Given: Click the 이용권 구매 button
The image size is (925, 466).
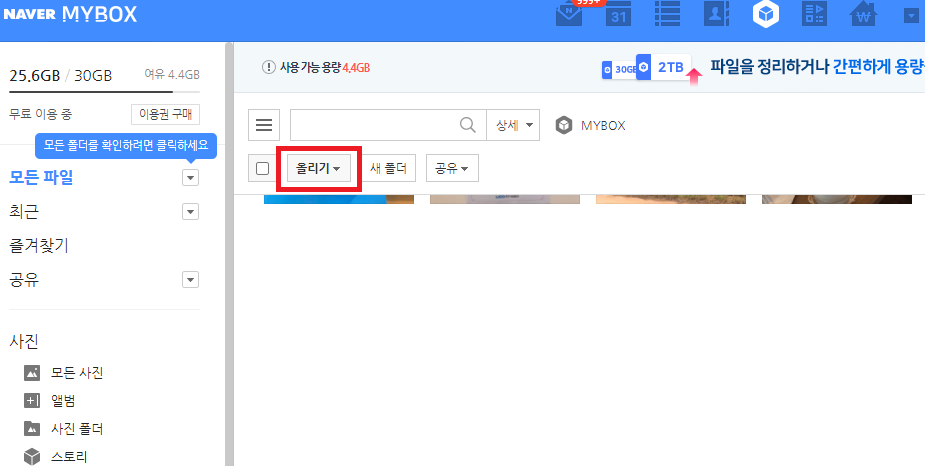Looking at the screenshot, I should click(x=165, y=114).
